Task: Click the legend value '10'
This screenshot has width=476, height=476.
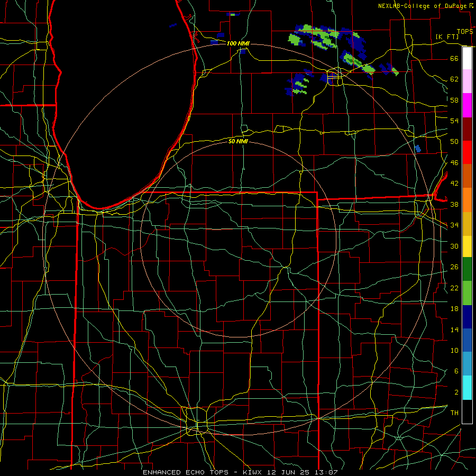Action: (454, 351)
